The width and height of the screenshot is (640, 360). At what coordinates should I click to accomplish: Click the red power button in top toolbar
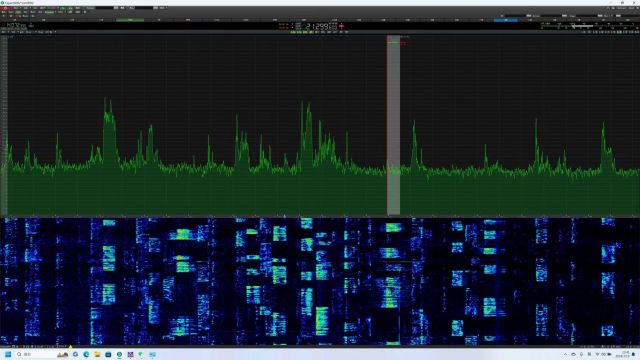point(5,8)
